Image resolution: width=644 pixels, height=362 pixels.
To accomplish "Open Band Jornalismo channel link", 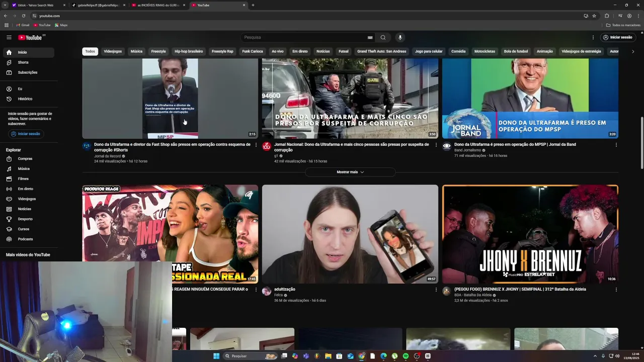I will pos(467,150).
